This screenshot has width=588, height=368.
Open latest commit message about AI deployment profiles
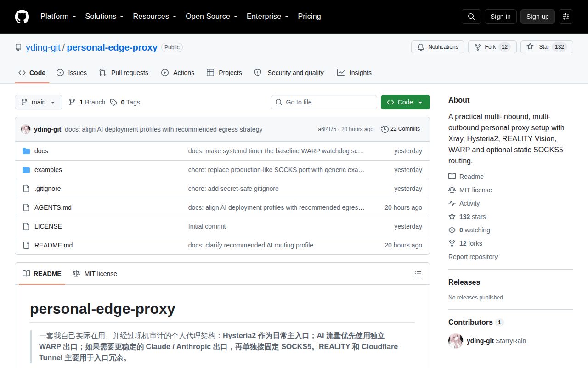click(x=164, y=129)
